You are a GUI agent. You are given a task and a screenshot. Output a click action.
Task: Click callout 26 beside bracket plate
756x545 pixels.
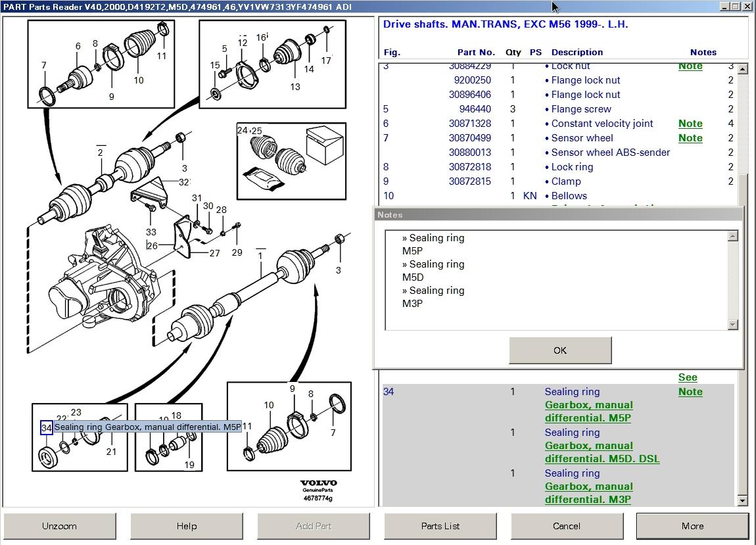point(153,246)
